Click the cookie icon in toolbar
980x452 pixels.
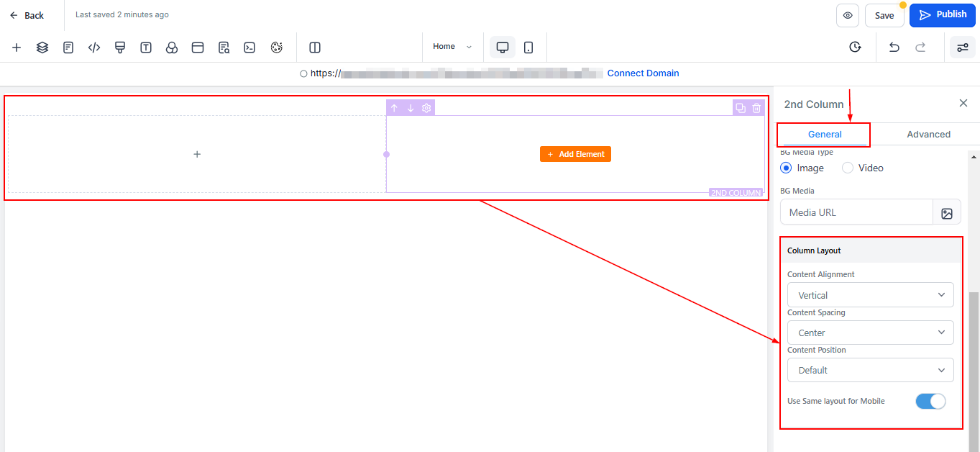277,48
